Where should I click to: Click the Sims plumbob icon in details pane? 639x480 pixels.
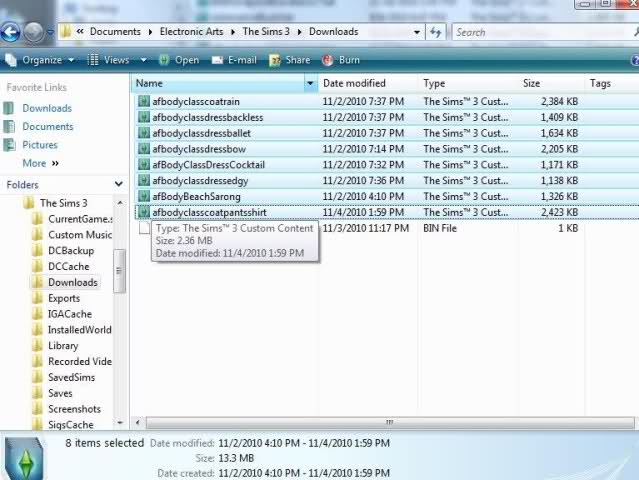pyautogui.click(x=25, y=459)
